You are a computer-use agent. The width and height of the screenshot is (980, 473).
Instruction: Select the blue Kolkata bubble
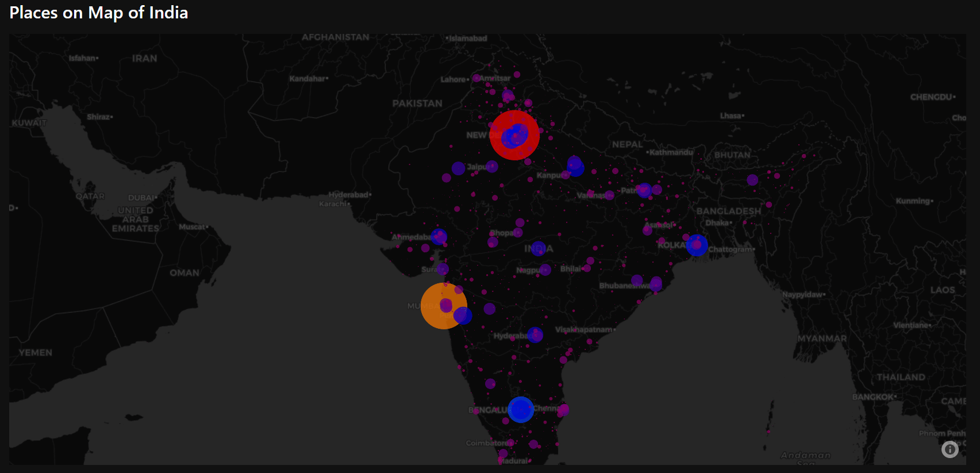point(697,245)
